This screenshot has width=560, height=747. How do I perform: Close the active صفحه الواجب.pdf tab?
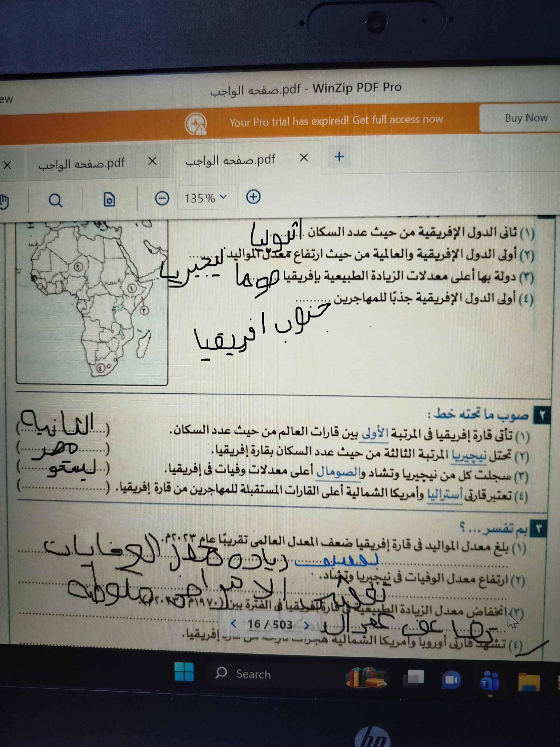pos(304,158)
